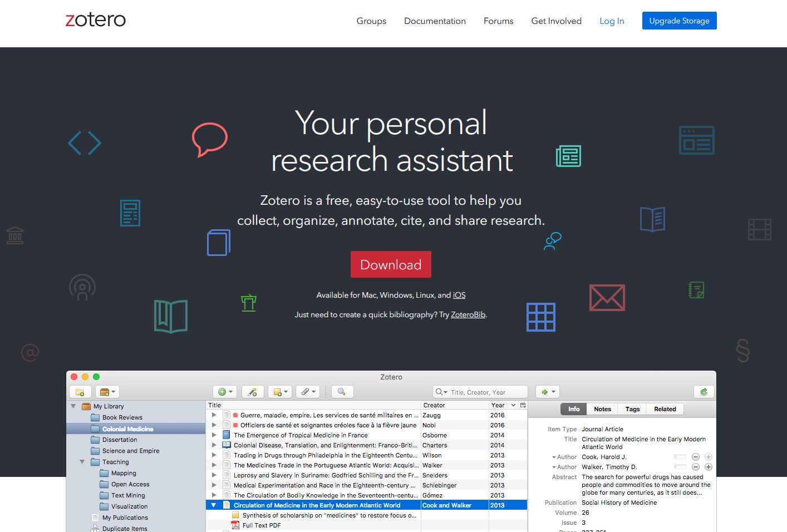Toggle the Year column sort direction
This screenshot has width=787, height=532.
498,405
